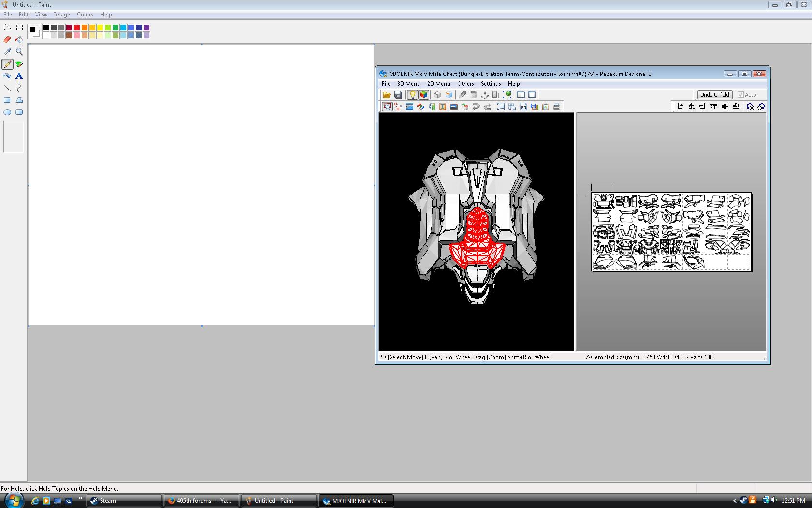Pick the purple color swatch in Paint palette

click(x=146, y=28)
